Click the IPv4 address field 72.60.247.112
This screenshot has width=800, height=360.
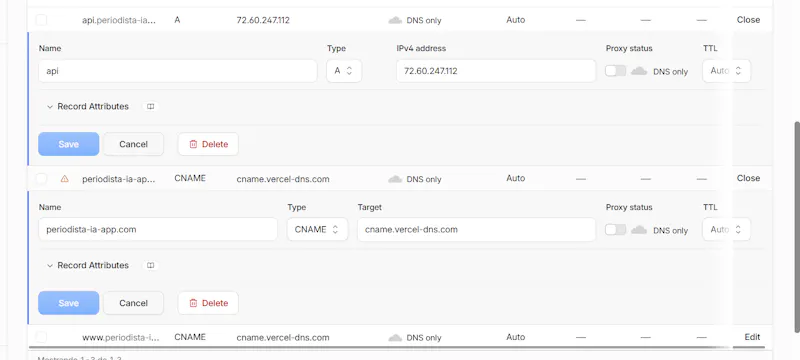pos(496,71)
